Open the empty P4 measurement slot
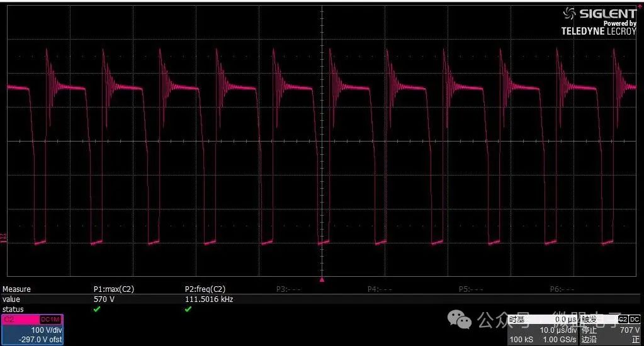 coord(380,289)
